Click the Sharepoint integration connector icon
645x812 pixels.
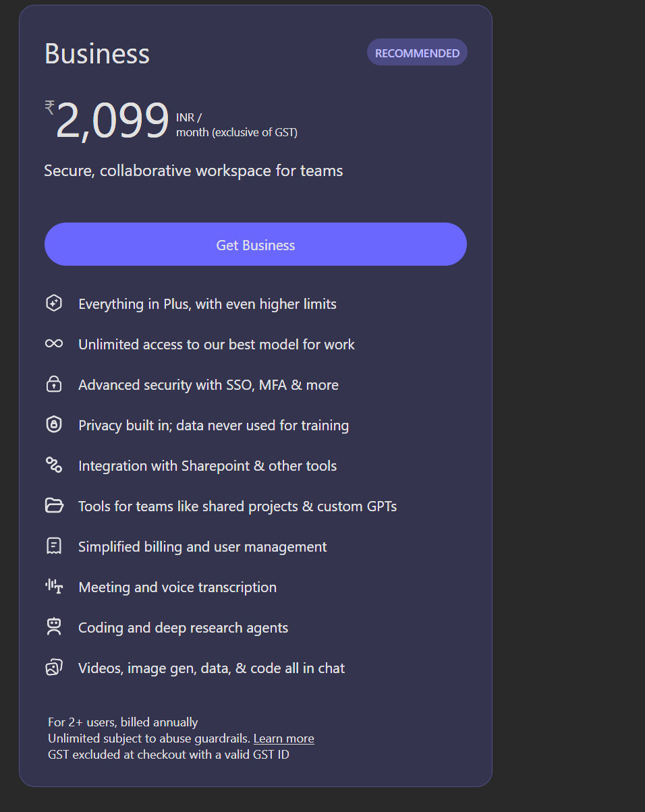click(54, 465)
